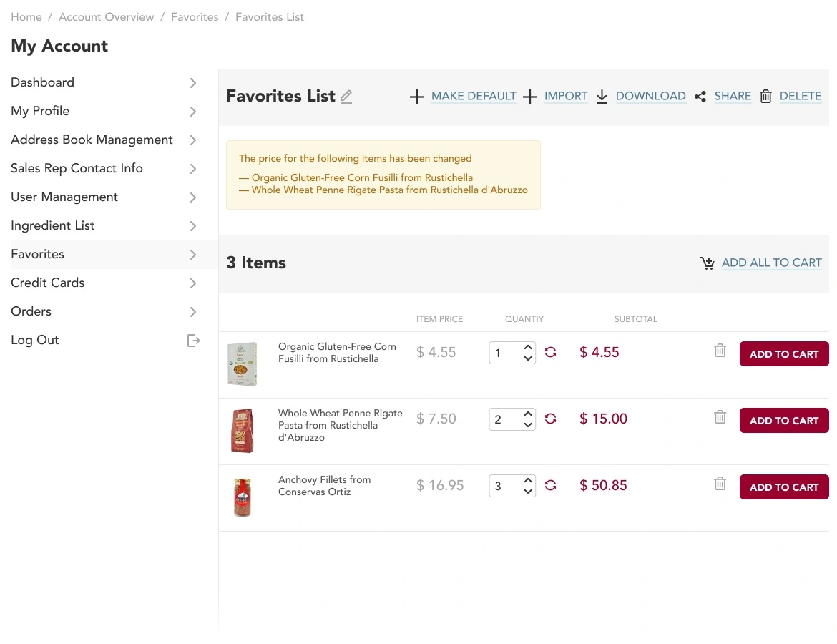Open Sales Rep Contact Info section
837x644 pixels.
coord(77,168)
